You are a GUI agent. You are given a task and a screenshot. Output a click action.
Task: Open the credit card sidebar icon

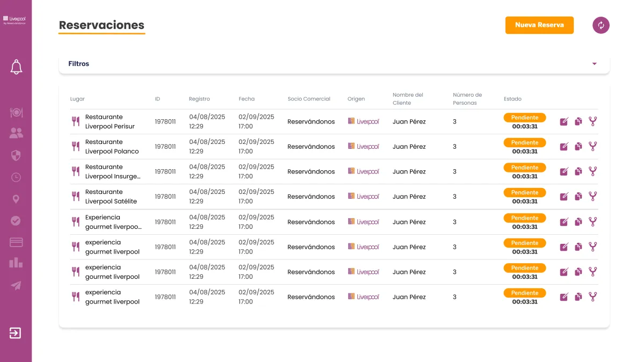click(x=16, y=242)
